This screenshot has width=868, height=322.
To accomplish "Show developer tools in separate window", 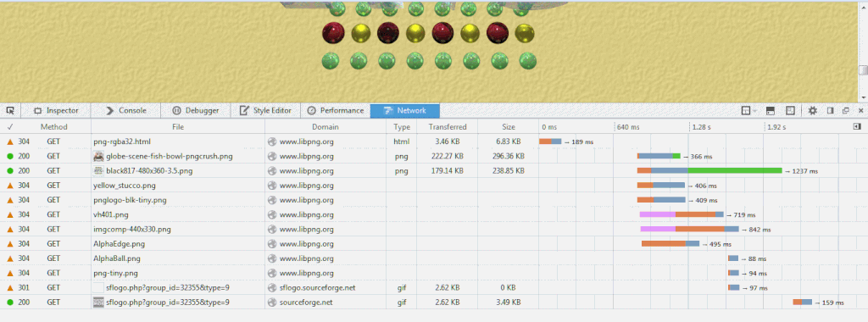I will click(846, 111).
